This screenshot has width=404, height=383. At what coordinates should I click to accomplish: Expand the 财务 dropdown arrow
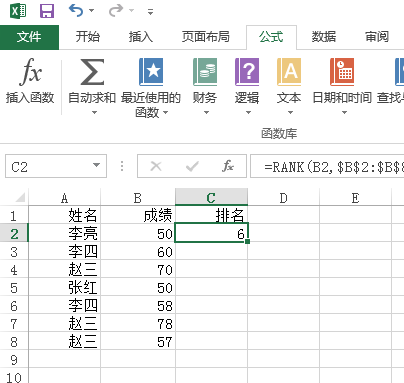pyautogui.click(x=206, y=113)
